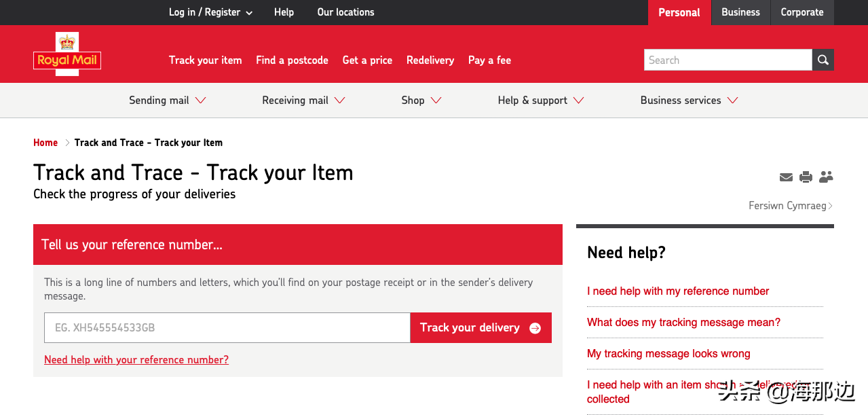Viewport: 868px width, 415px height.
Task: Click the Royal Mail logo
Action: [67, 54]
